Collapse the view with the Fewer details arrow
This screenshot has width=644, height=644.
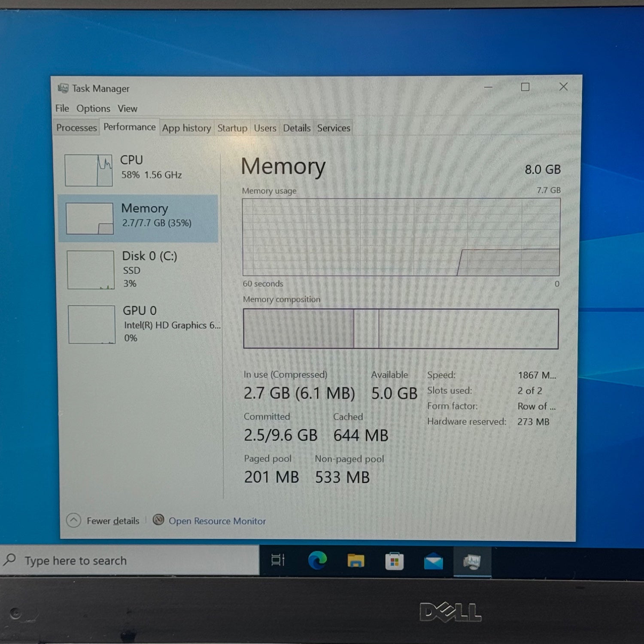coord(74,520)
